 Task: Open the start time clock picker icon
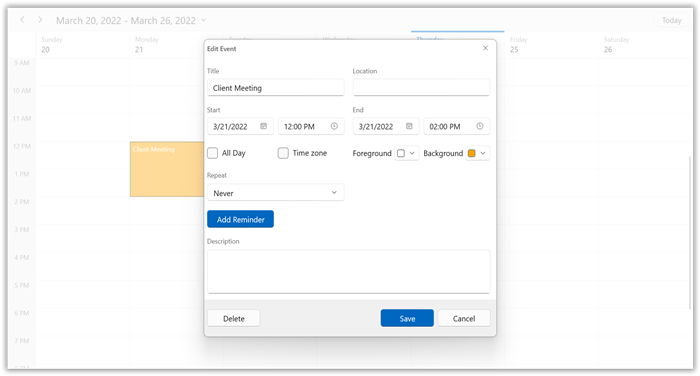coord(334,126)
